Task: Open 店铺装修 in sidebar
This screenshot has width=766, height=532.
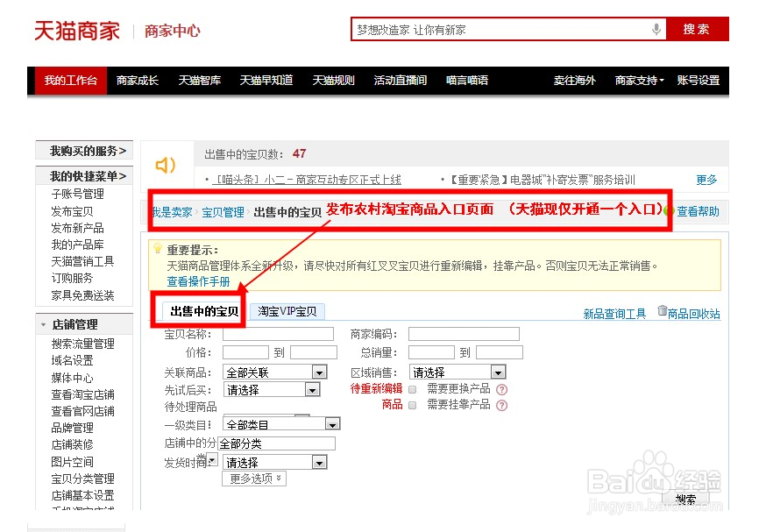Action: 72,444
